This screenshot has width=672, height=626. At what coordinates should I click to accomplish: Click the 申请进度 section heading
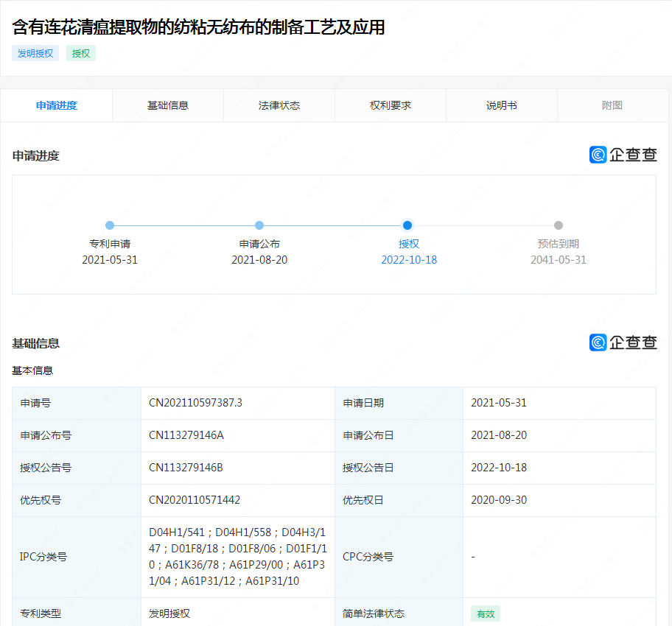(x=35, y=156)
